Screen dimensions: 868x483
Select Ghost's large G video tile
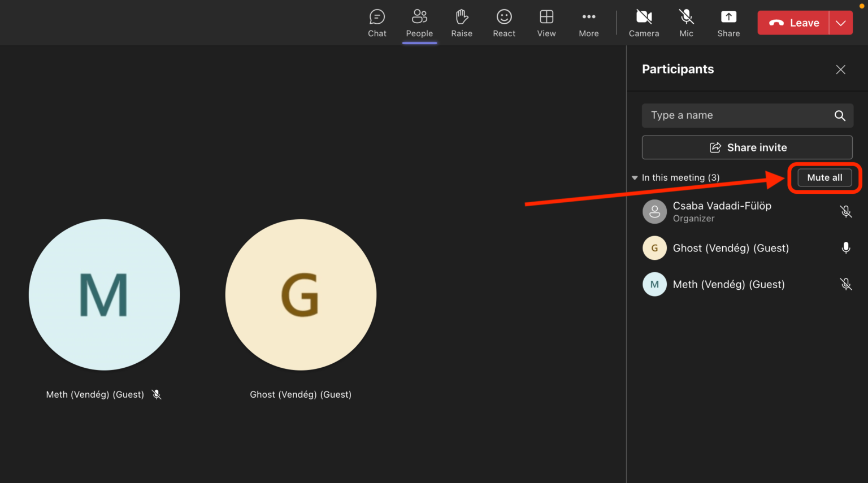301,295
